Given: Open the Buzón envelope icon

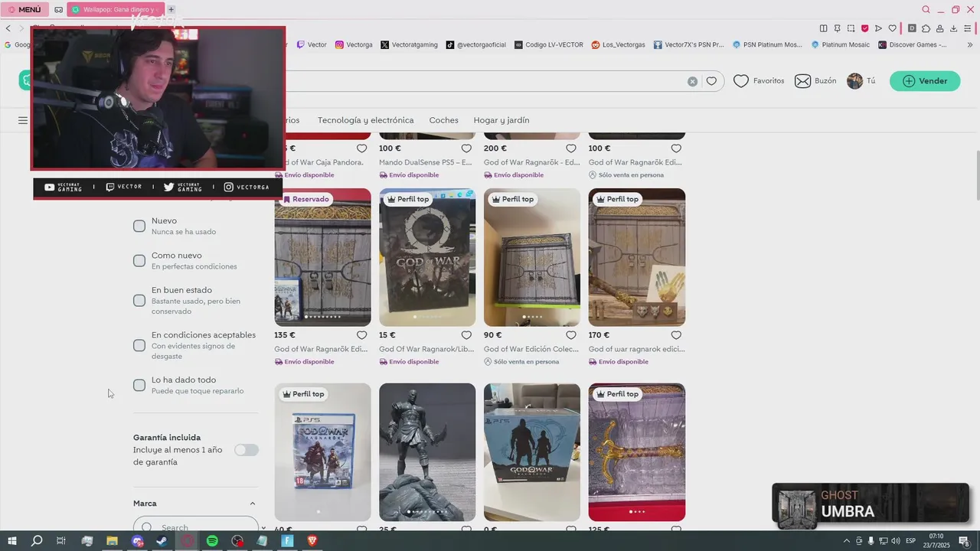Looking at the screenshot, I should (802, 81).
